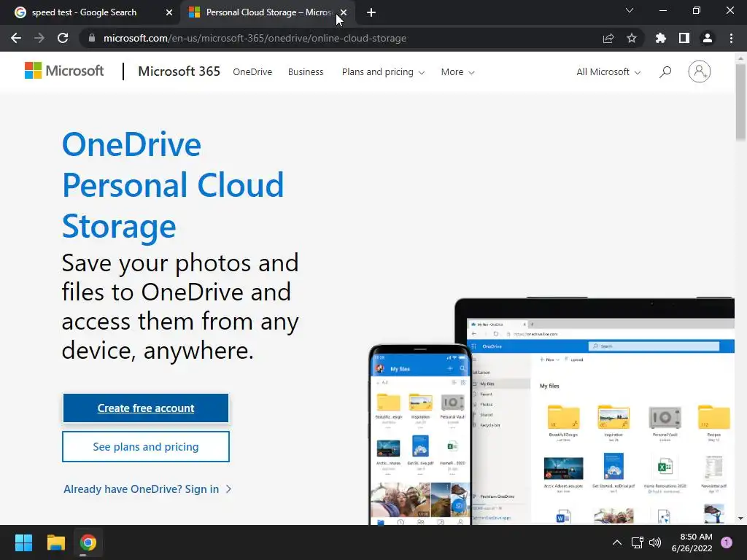This screenshot has width=747, height=560.
Task: Reload the current page
Action: point(63,38)
